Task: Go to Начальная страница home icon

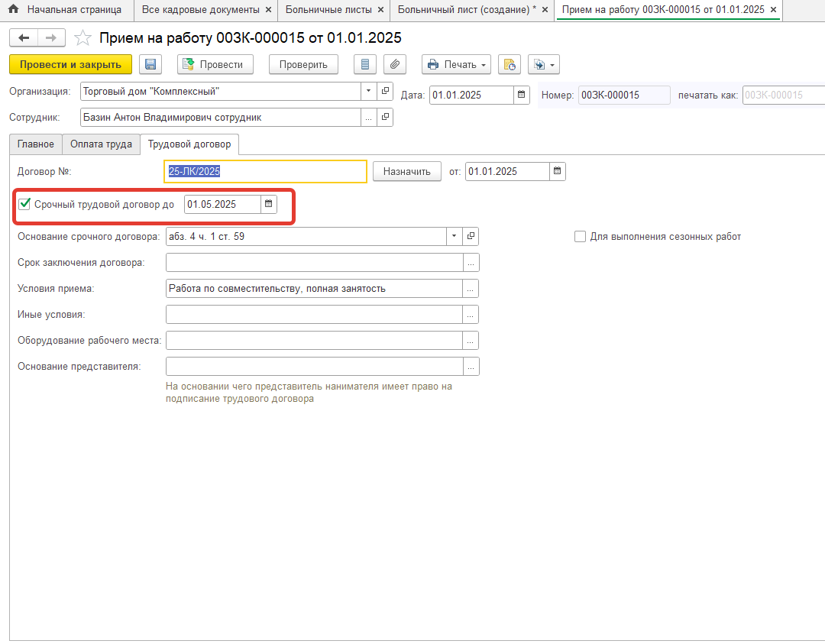Action: pyautogui.click(x=13, y=10)
